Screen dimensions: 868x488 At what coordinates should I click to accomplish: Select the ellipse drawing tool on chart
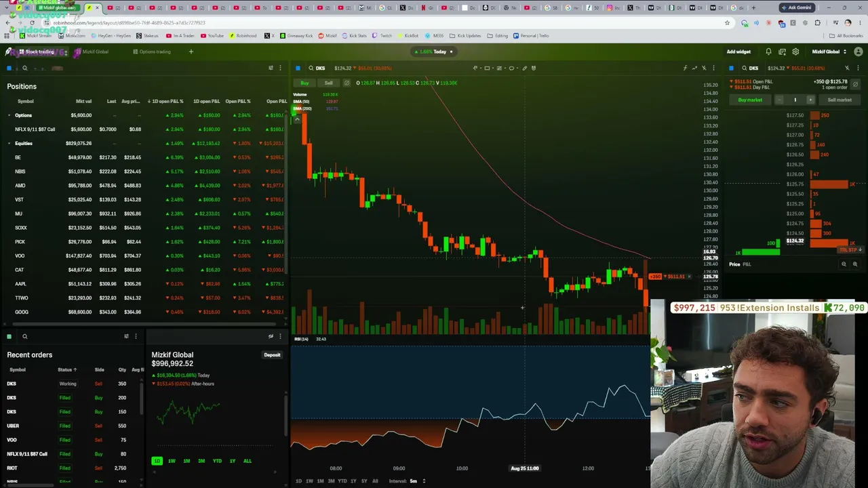[x=511, y=68]
